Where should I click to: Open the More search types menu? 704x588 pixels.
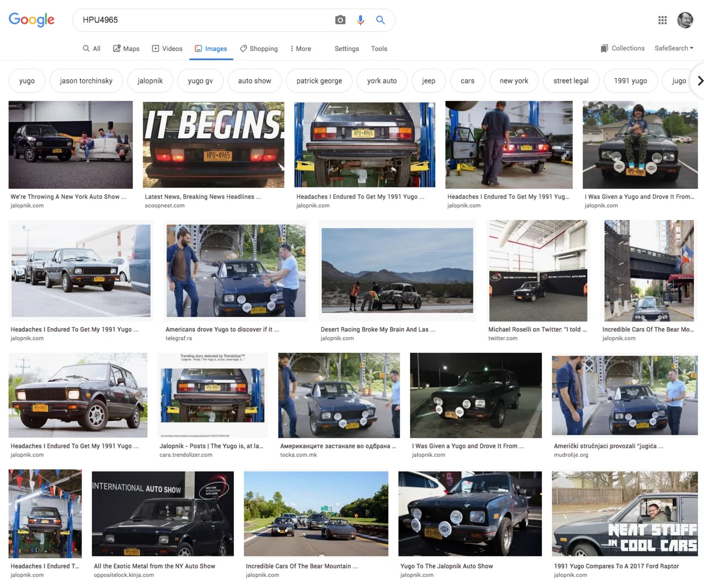click(x=301, y=48)
